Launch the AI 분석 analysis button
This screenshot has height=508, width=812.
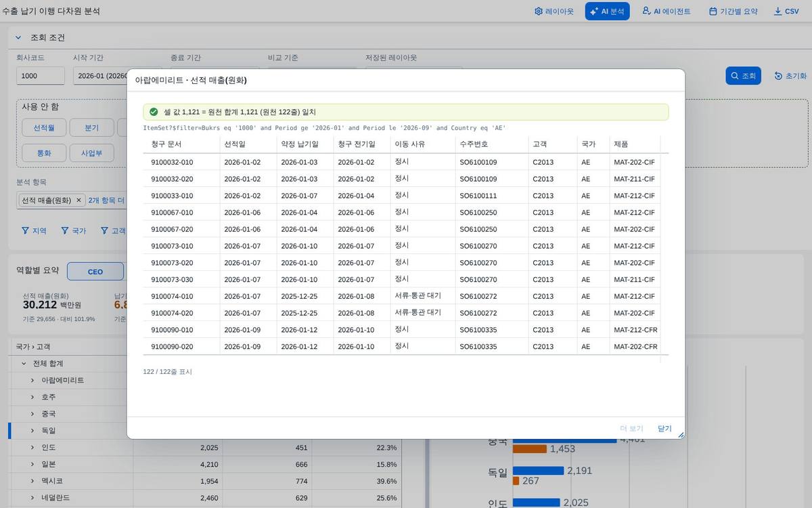click(607, 12)
